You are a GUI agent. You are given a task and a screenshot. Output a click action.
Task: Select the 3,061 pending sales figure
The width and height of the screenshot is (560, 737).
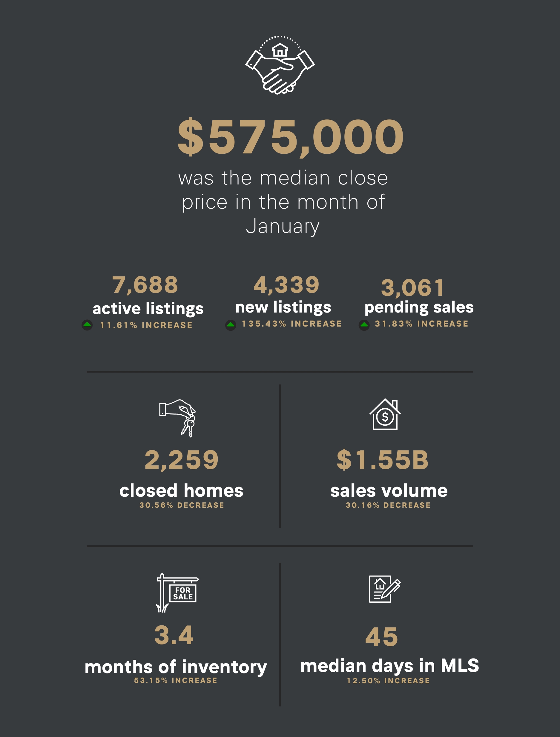click(x=412, y=287)
